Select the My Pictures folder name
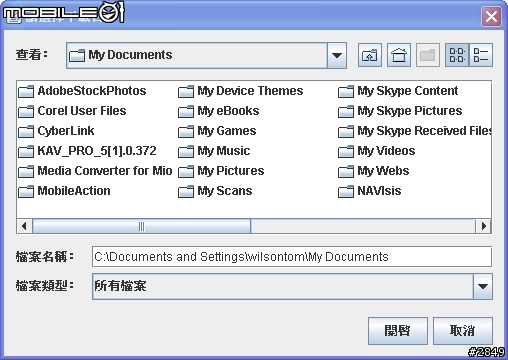508x360 pixels. tap(231, 171)
